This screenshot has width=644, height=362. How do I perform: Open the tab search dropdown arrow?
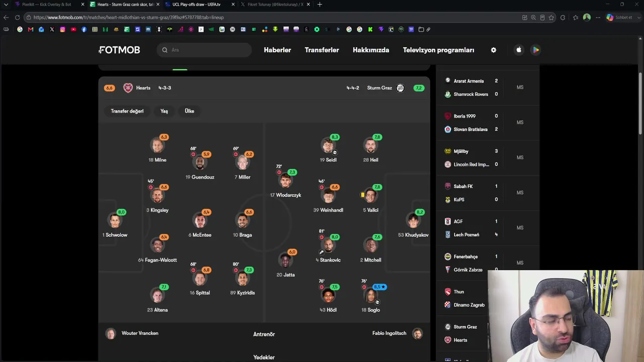click(6, 5)
